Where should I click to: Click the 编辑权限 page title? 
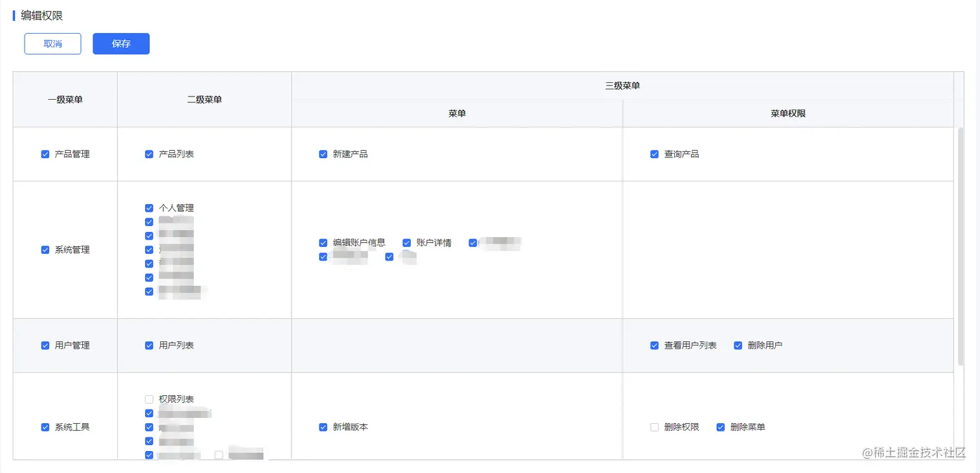pyautogui.click(x=41, y=16)
